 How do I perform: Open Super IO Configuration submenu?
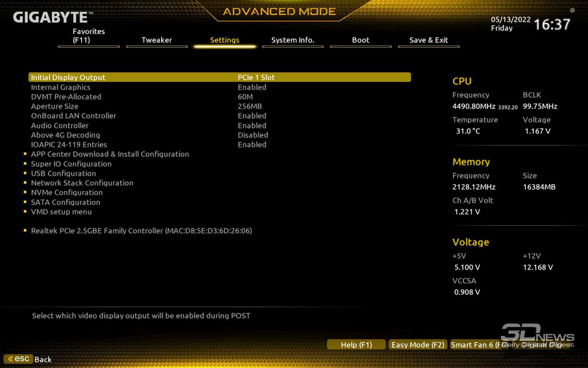[71, 164]
